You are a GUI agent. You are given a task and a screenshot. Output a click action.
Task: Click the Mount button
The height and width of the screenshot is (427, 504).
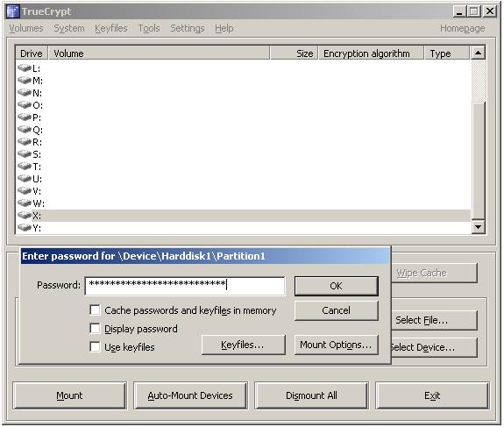click(69, 395)
